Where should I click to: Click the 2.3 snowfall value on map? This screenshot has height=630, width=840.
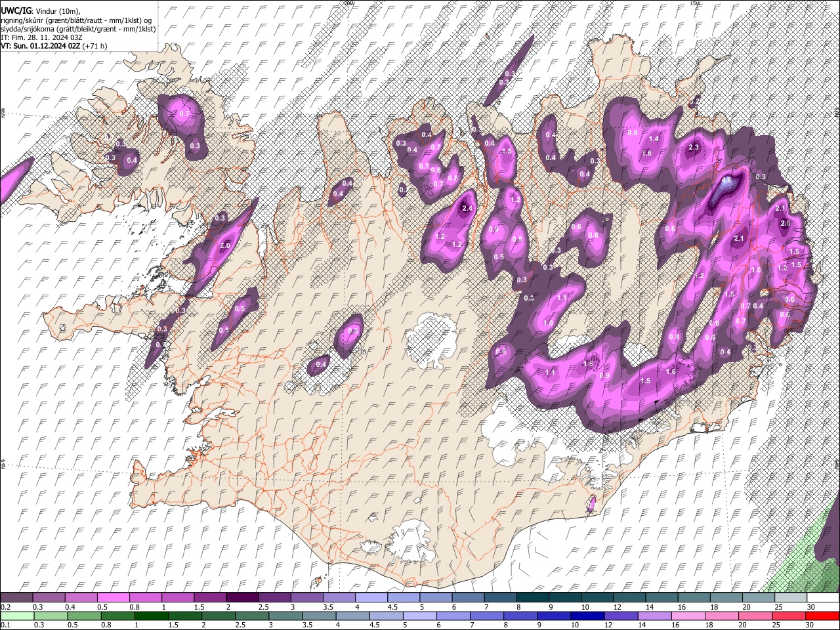[694, 148]
